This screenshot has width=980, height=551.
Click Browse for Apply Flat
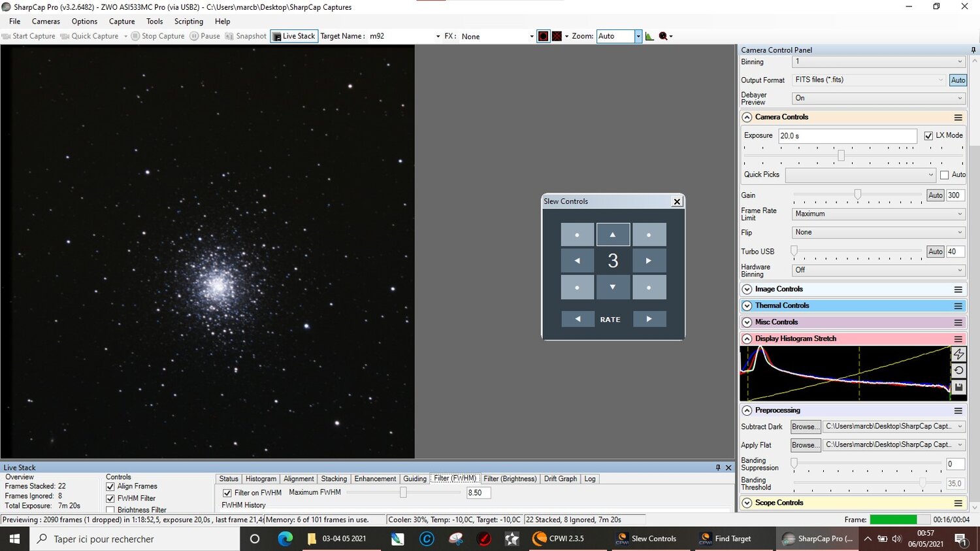pos(805,445)
